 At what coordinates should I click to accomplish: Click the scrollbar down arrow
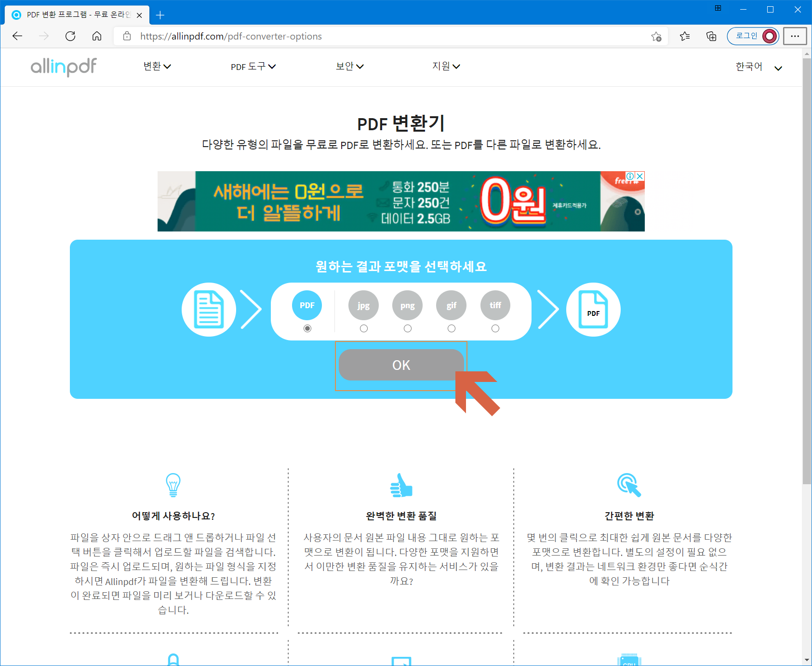click(807, 660)
